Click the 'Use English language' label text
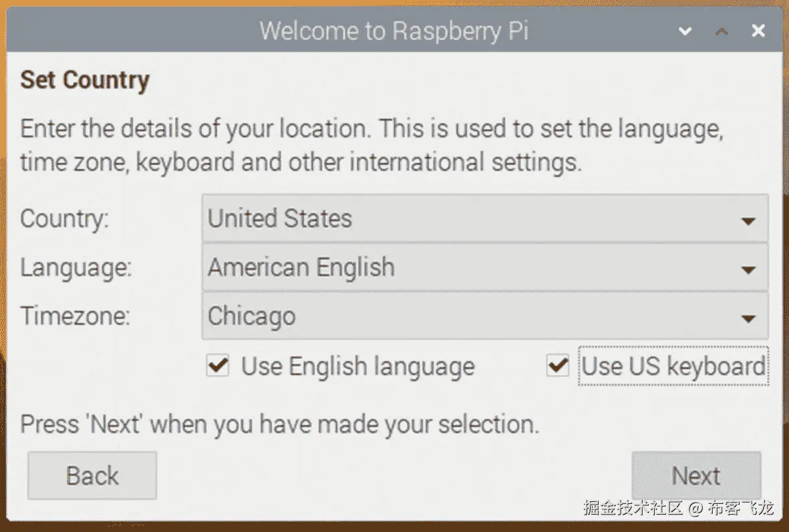 (x=357, y=366)
